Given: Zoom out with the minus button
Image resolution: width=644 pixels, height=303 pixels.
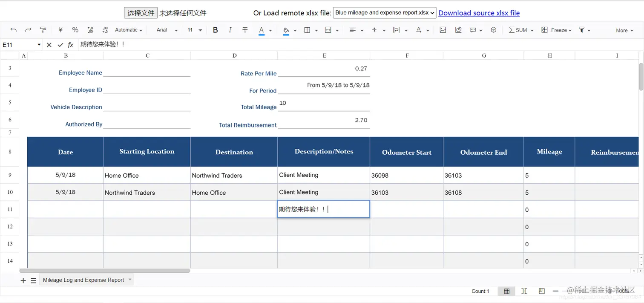Looking at the screenshot, I should tap(555, 291).
